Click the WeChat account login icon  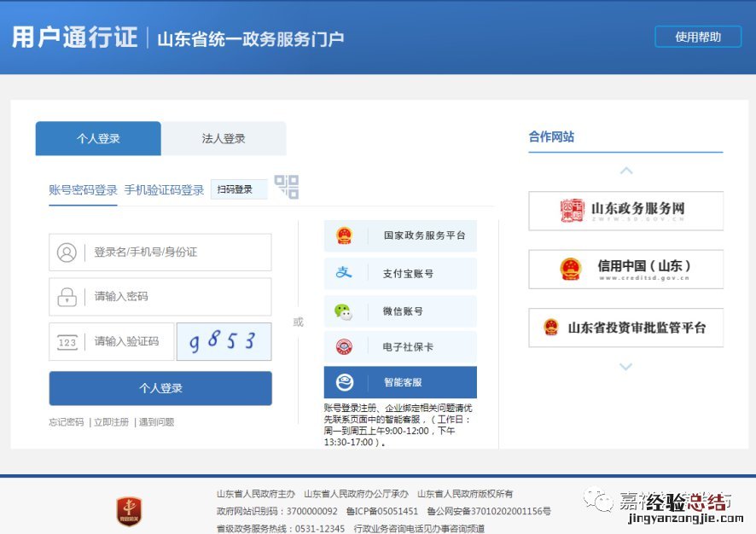point(344,311)
